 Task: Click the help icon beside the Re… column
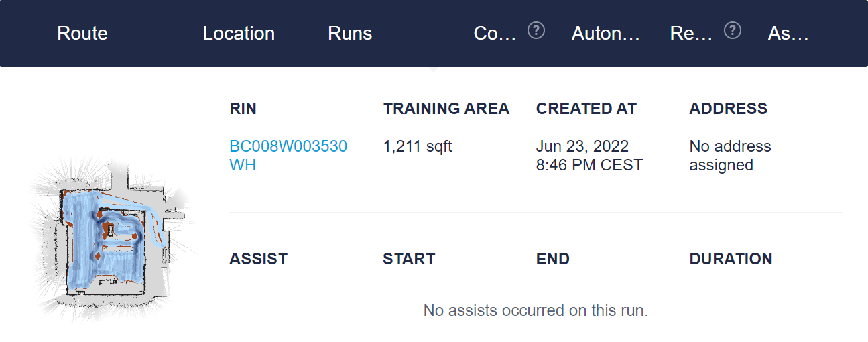733,31
